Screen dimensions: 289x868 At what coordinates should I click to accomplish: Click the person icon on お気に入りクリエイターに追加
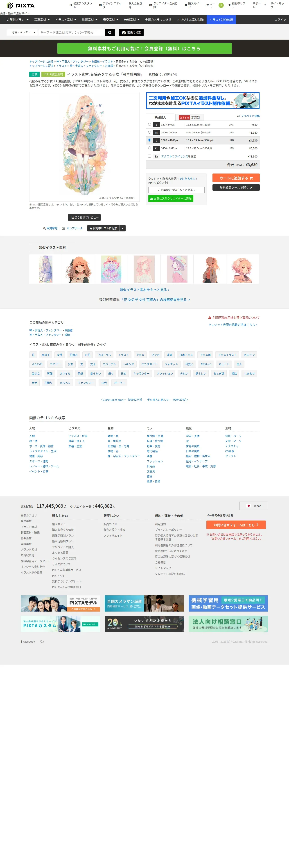pos(151,199)
